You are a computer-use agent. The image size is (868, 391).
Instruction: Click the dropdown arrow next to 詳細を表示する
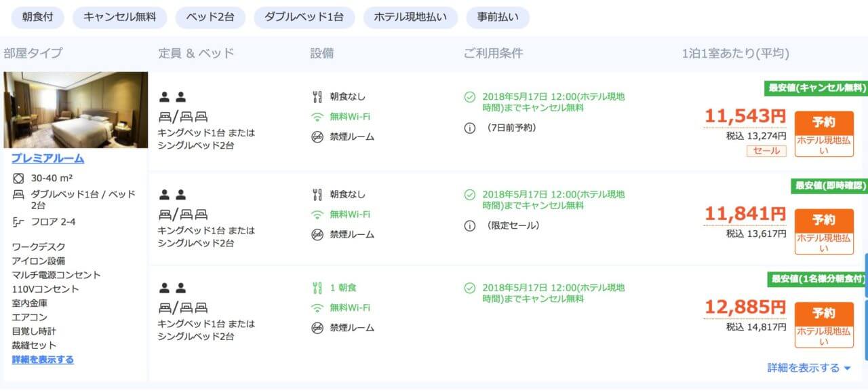(847, 369)
